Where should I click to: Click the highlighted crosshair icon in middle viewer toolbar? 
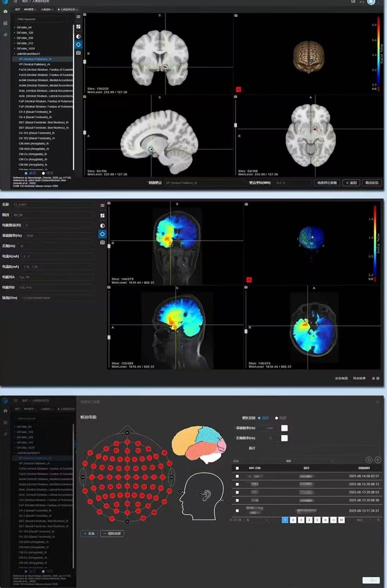tap(102, 234)
